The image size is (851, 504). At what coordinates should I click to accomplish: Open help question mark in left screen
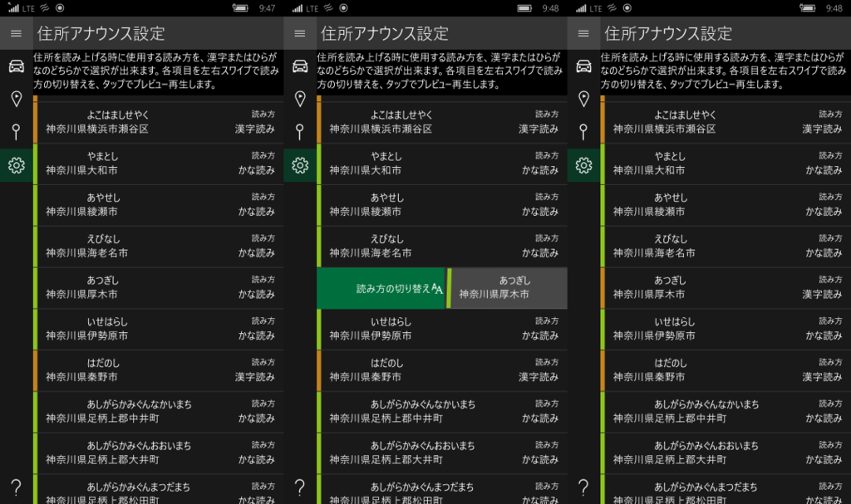coord(17,487)
